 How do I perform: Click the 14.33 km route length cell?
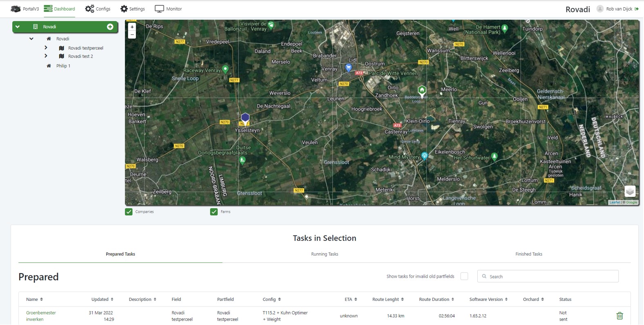click(396, 316)
